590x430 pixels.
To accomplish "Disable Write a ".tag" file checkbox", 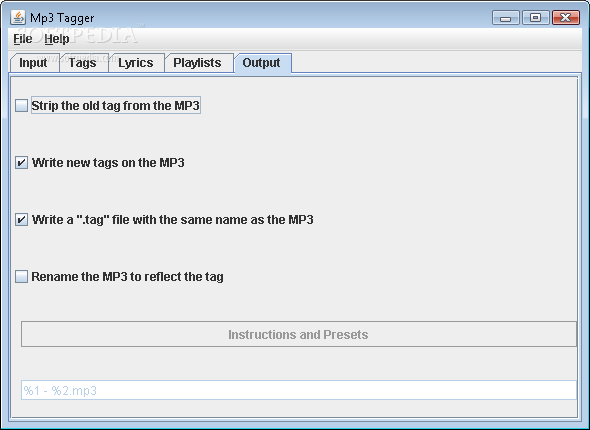I will 21,219.
